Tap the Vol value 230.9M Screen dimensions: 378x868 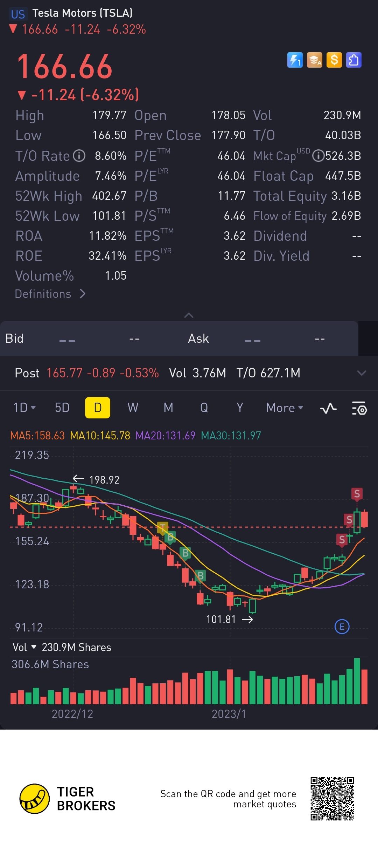(342, 115)
